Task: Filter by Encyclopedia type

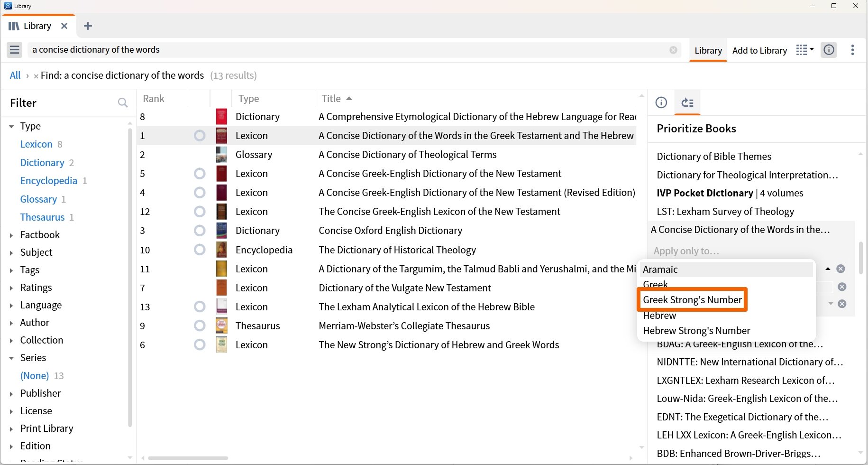Action: coord(48,181)
